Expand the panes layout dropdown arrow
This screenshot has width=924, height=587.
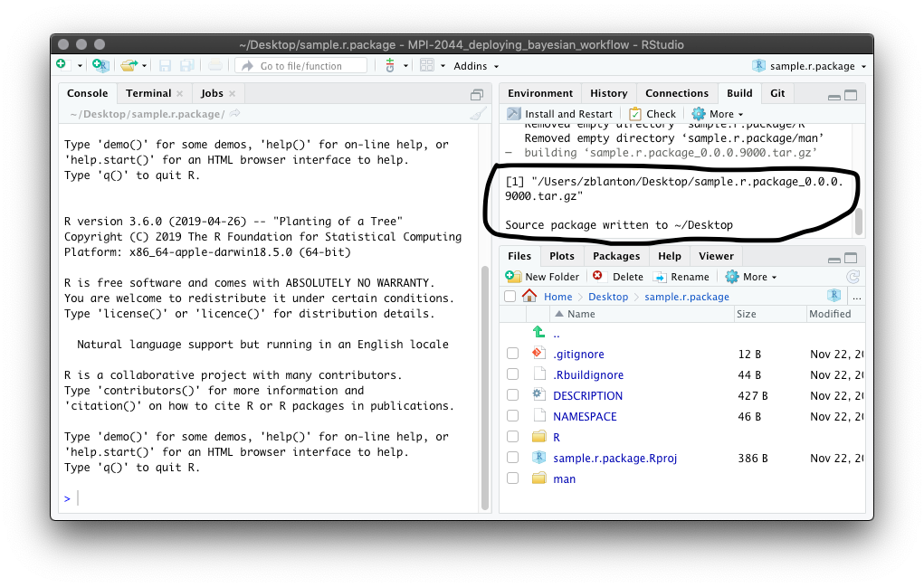click(443, 66)
